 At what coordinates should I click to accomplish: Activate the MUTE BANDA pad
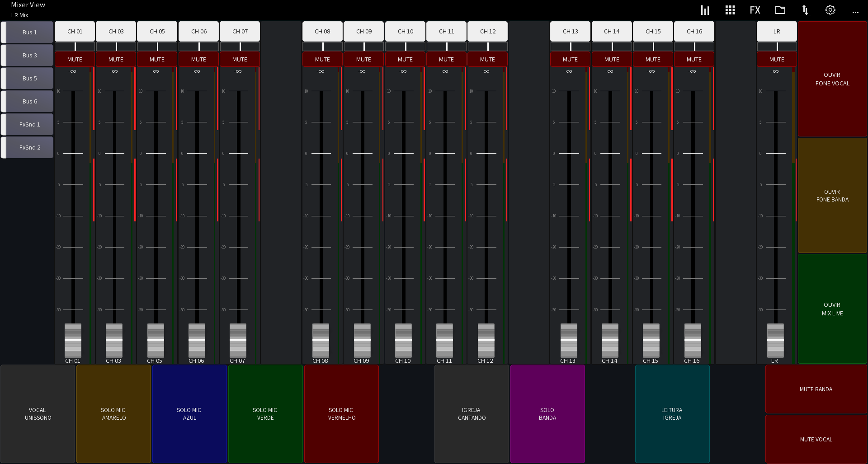816,389
